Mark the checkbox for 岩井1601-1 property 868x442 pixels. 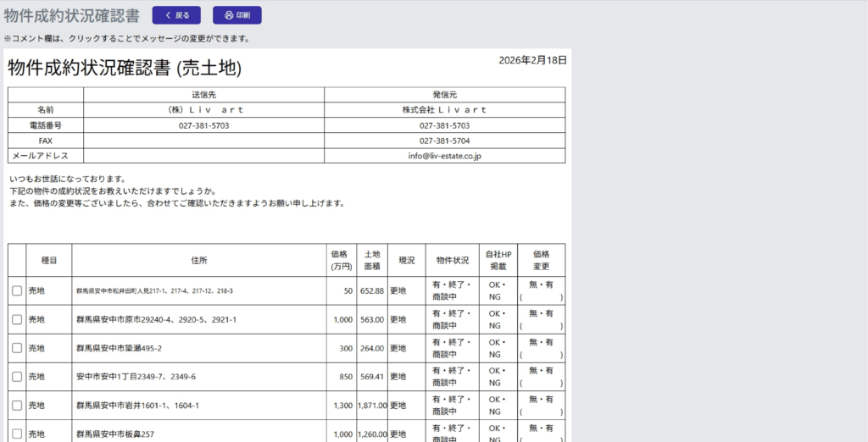coord(17,406)
